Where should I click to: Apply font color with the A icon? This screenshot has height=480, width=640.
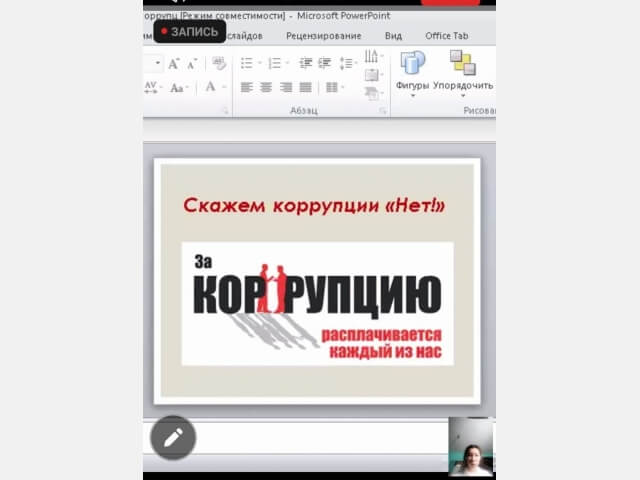click(x=211, y=87)
